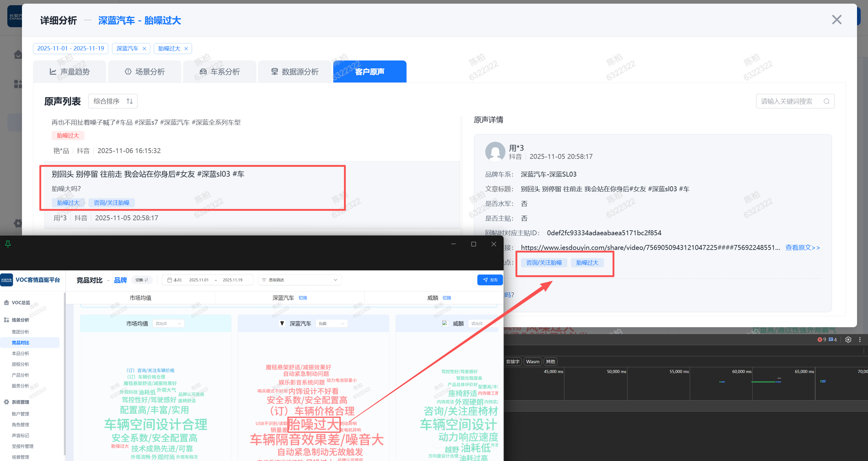The width and height of the screenshot is (868, 461).
Task: Remove the 深蓝汽车 filter tag via its x
Action: pyautogui.click(x=145, y=49)
